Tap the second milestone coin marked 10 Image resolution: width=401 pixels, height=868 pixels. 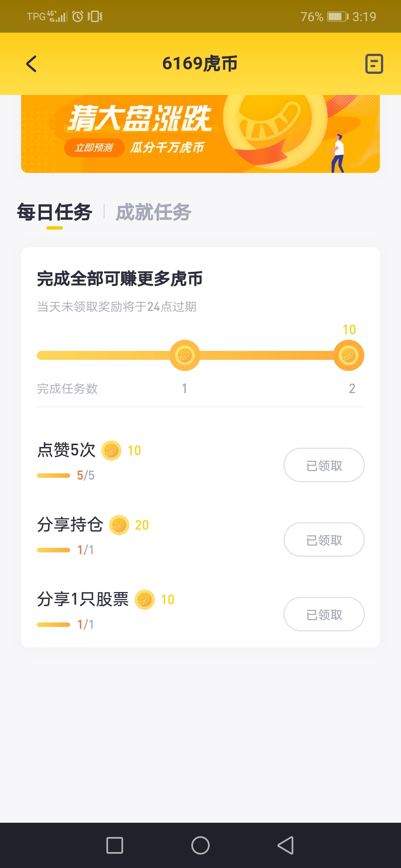[x=348, y=355]
